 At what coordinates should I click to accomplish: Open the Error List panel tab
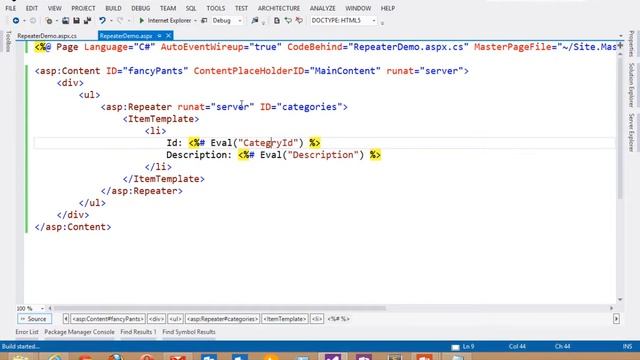coord(27,332)
